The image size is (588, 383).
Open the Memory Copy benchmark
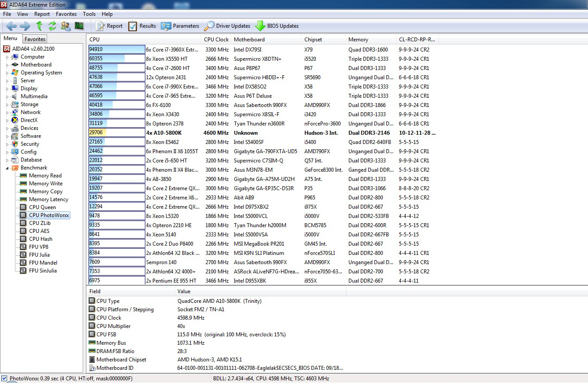coord(46,191)
